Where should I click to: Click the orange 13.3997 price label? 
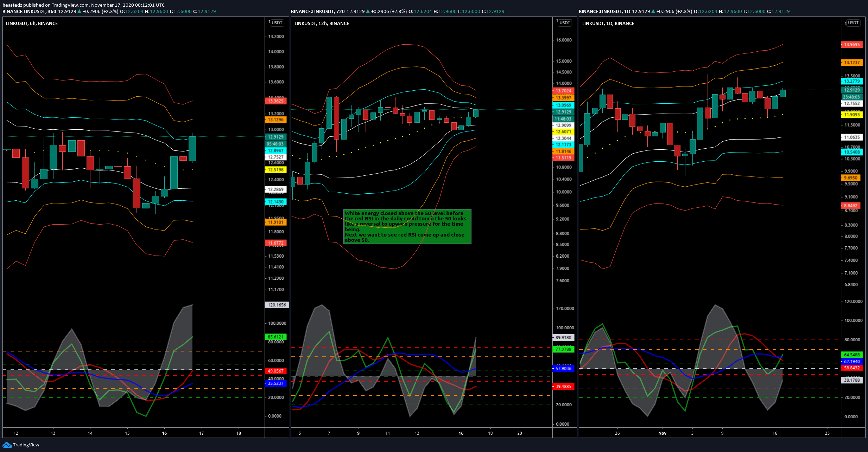563,98
